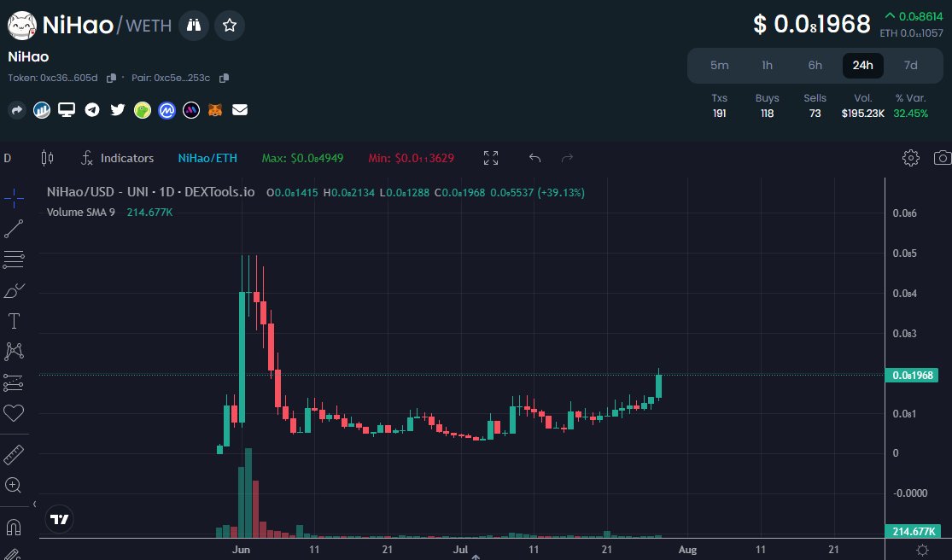Screen dimensions: 952x560
Task: Switch stats to the 6h tab
Action: 815,66
